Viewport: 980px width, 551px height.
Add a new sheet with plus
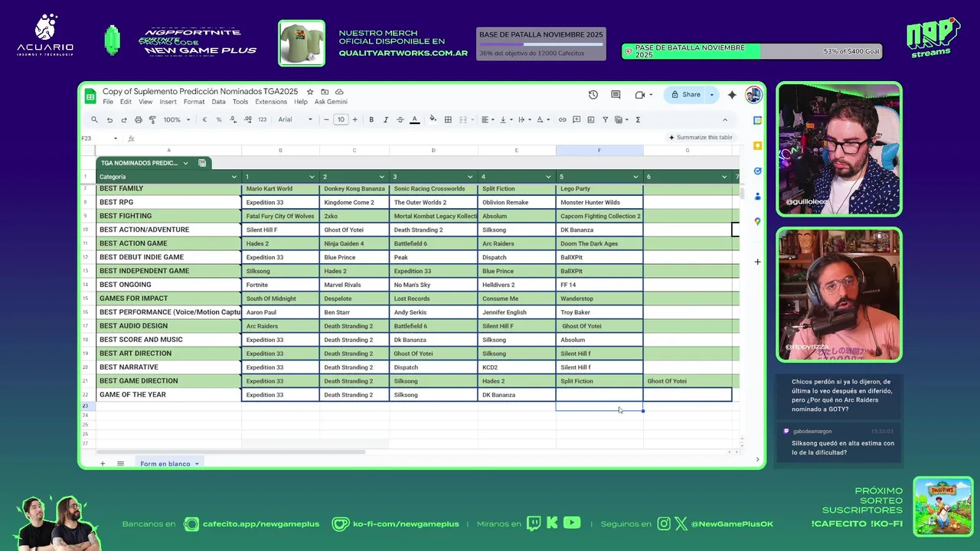point(103,464)
